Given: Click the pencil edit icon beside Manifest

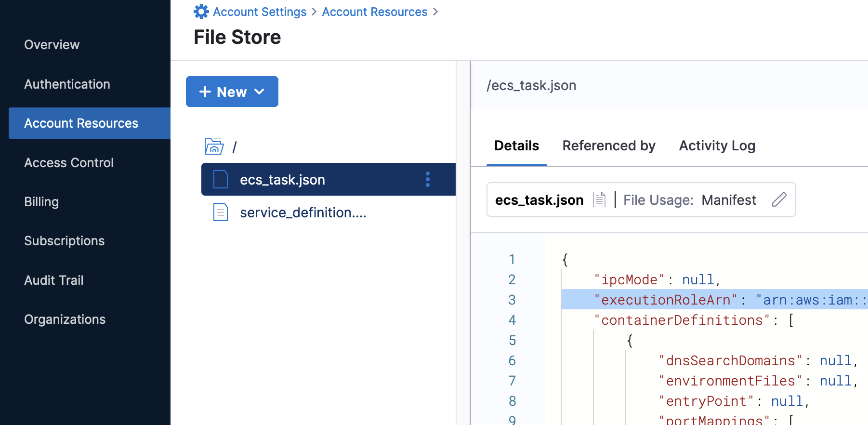Looking at the screenshot, I should [779, 199].
